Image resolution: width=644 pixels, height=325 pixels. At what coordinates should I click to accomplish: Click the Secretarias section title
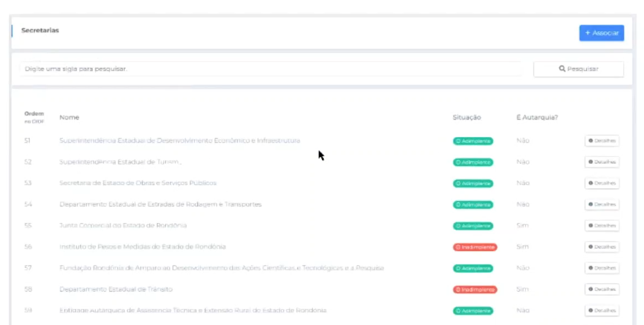tap(40, 30)
